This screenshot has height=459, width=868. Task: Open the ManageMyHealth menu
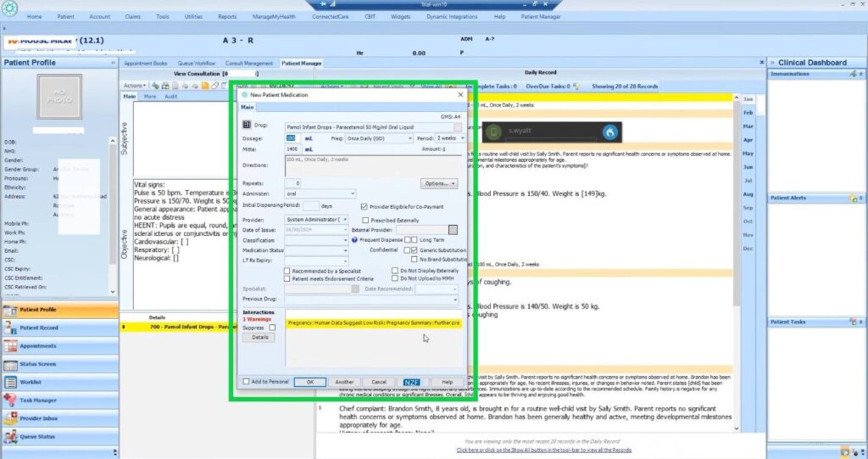tap(274, 17)
